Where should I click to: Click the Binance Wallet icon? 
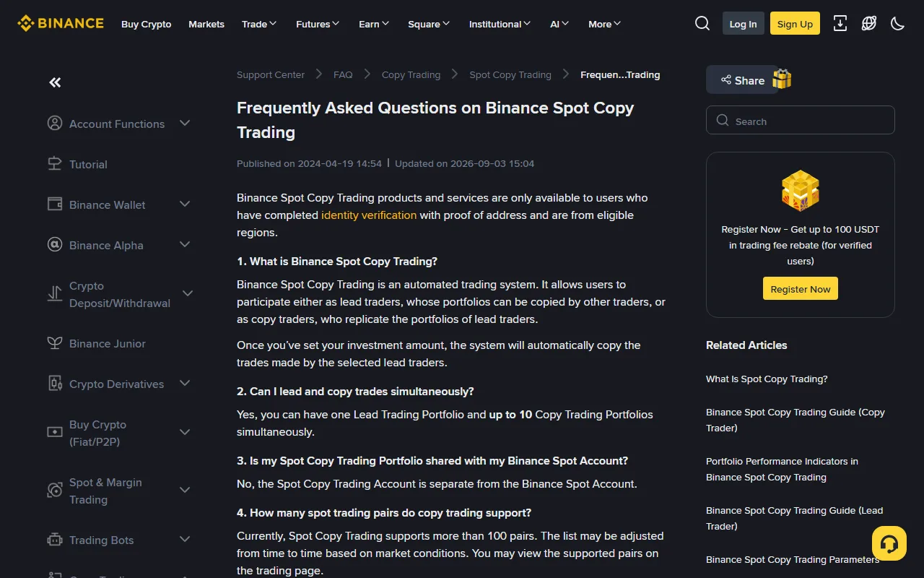click(55, 204)
